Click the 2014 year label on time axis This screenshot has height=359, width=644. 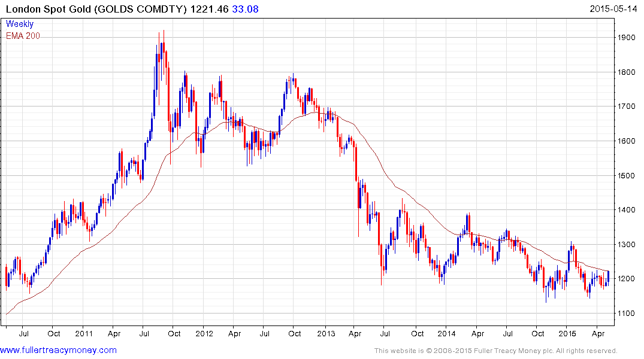pos(446,333)
